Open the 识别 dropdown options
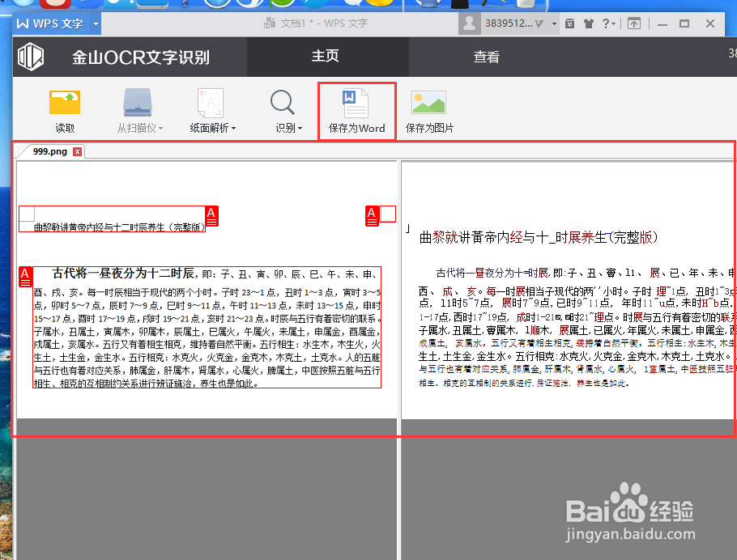This screenshot has height=560, width=737. point(300,127)
